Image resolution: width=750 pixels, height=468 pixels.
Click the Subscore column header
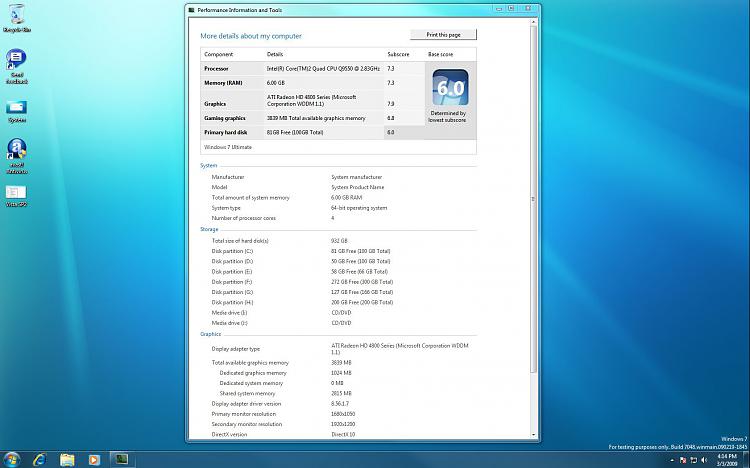click(x=398, y=54)
